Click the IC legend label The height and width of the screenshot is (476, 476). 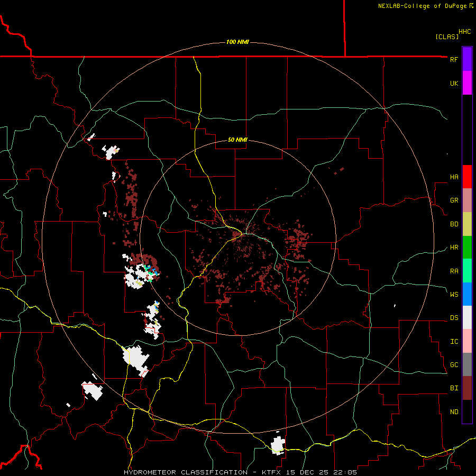454,342
